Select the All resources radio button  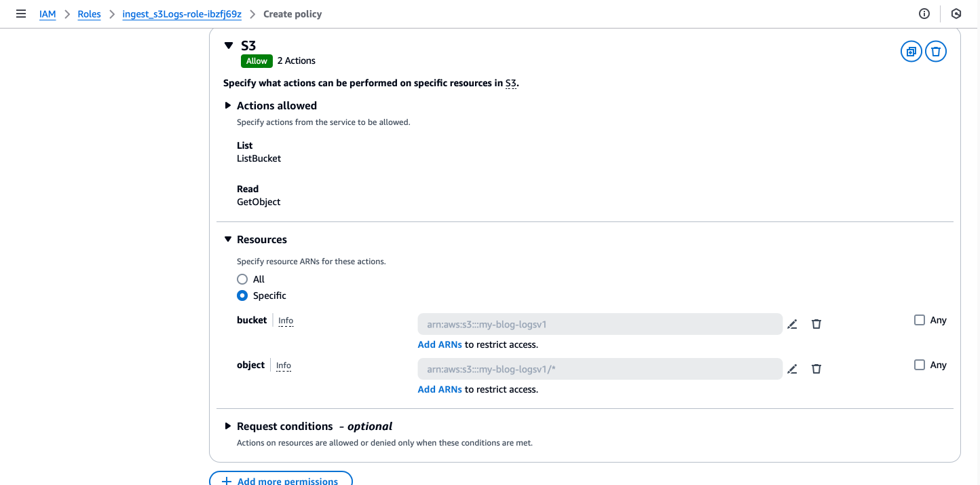pyautogui.click(x=242, y=279)
